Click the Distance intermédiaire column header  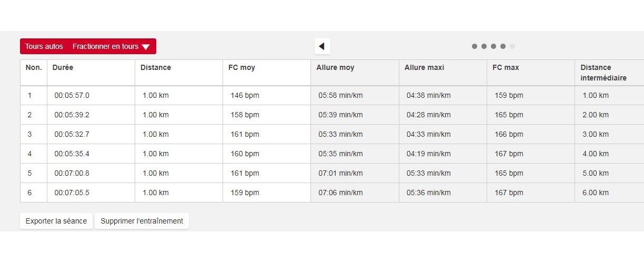pyautogui.click(x=603, y=73)
